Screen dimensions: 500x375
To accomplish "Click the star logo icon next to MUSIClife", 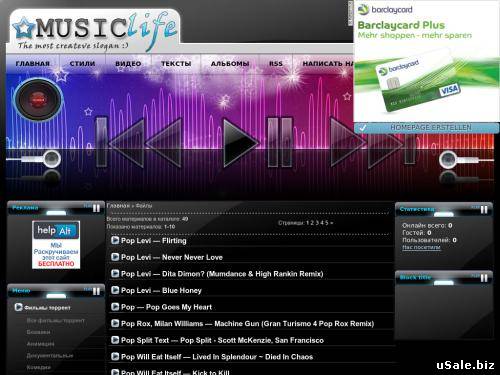I will (x=24, y=28).
